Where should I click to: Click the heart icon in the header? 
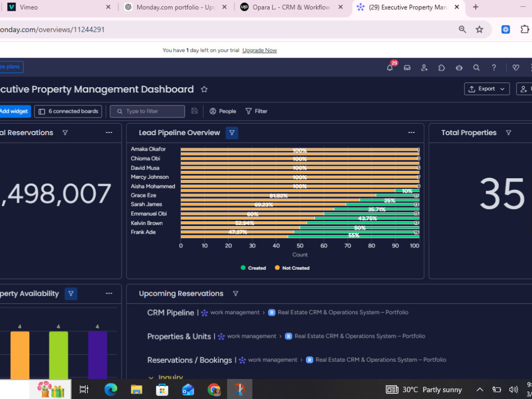tap(516, 68)
